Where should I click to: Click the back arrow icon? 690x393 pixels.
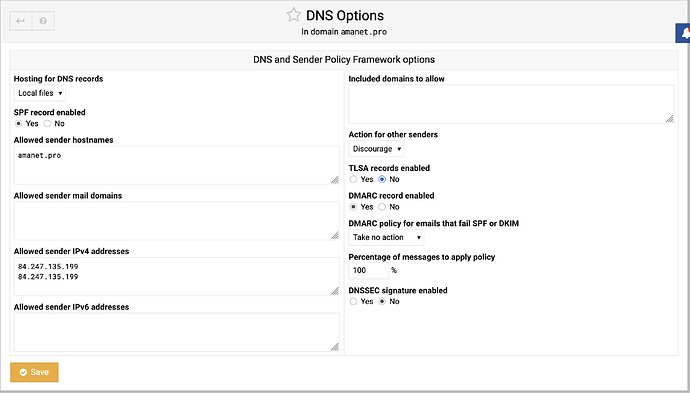(21, 21)
